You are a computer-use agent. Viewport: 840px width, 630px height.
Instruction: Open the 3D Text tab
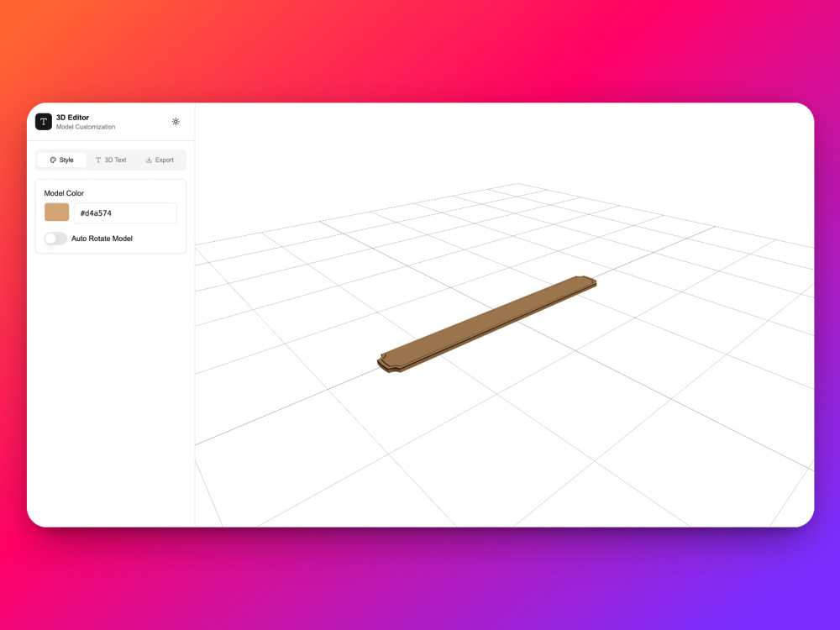coord(111,160)
